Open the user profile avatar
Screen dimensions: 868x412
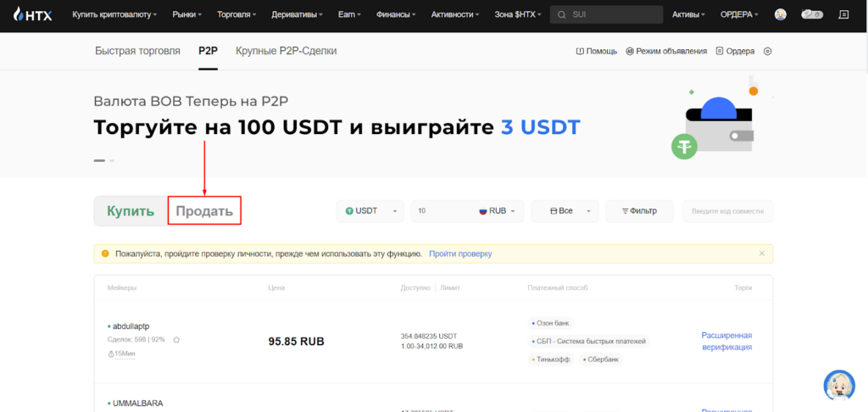[781, 14]
